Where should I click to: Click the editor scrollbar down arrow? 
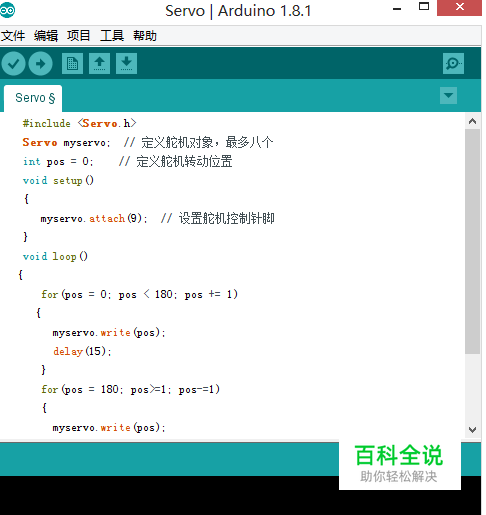472,430
